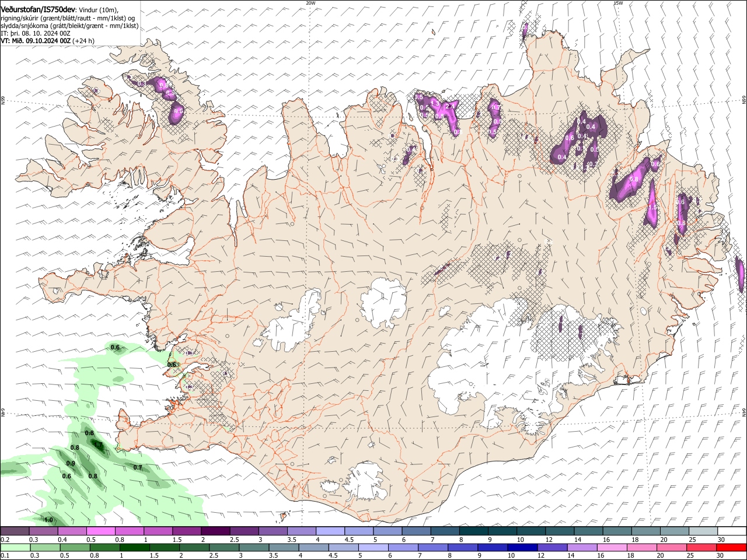Select the VT: Mið. 09.10.2024 00Z (+24 h) line
747x560 pixels.
pyautogui.click(x=48, y=41)
